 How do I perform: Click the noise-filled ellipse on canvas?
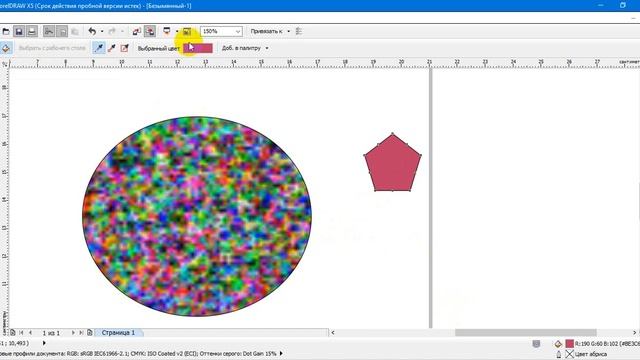pos(197,216)
